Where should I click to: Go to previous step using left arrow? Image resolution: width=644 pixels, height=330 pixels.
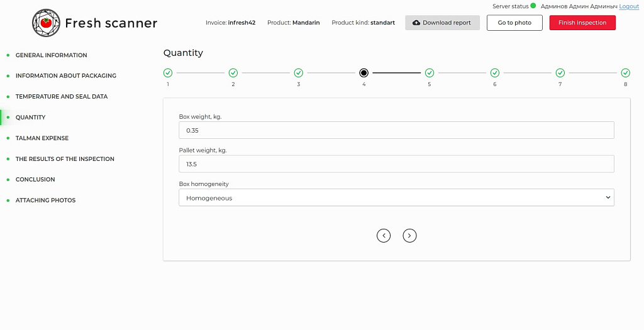pos(384,236)
